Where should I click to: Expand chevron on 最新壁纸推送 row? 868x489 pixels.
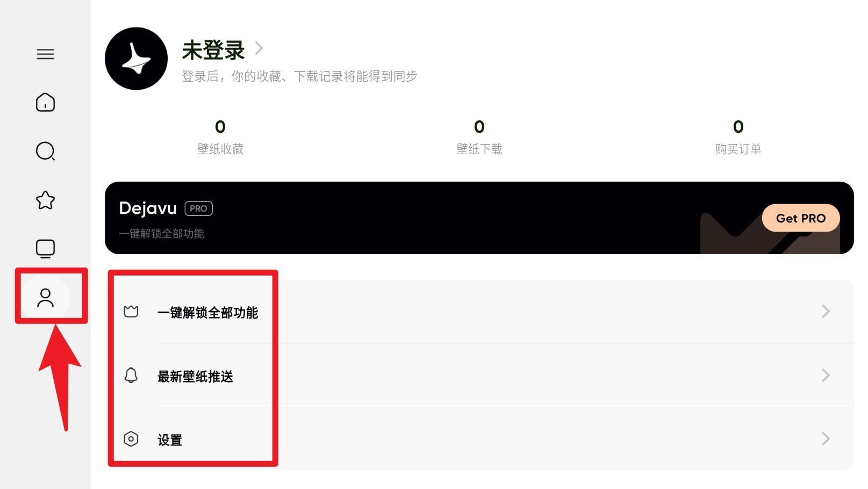coord(826,375)
